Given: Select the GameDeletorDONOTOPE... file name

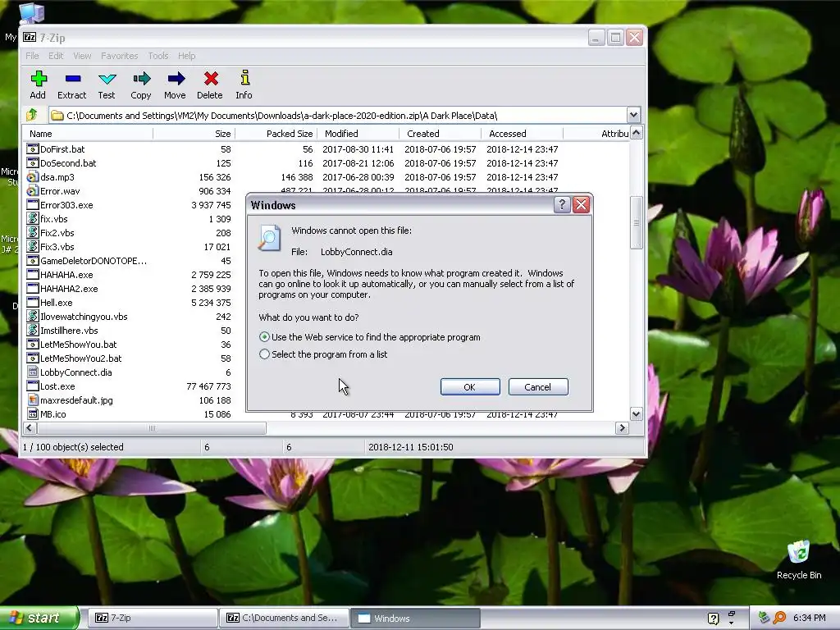Looking at the screenshot, I should click(x=94, y=261).
